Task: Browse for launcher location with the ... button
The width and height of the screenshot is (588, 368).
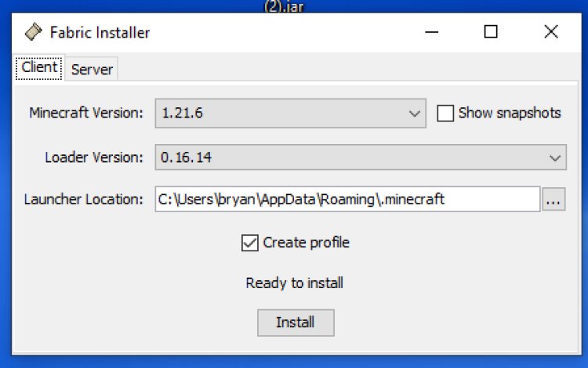Action: pos(554,200)
